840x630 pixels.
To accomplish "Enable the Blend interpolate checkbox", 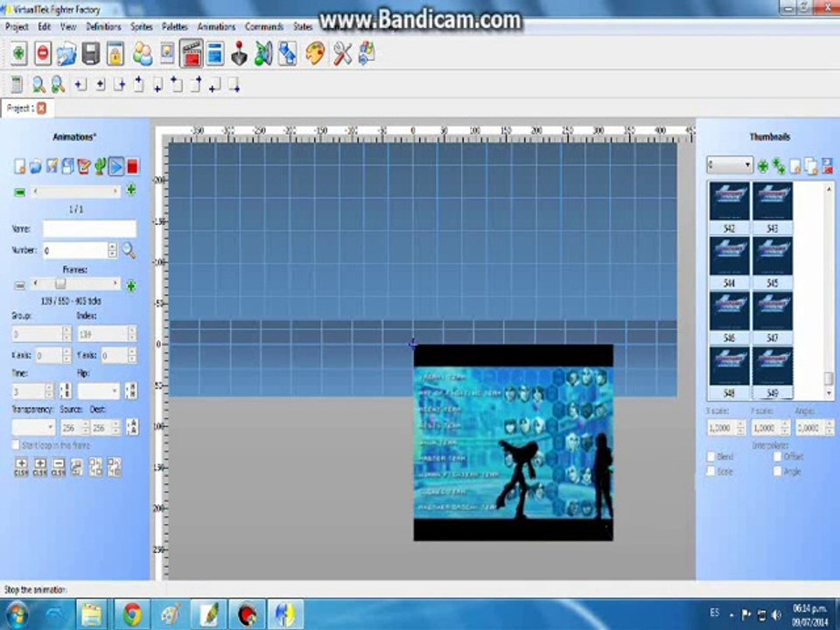I will click(710, 457).
